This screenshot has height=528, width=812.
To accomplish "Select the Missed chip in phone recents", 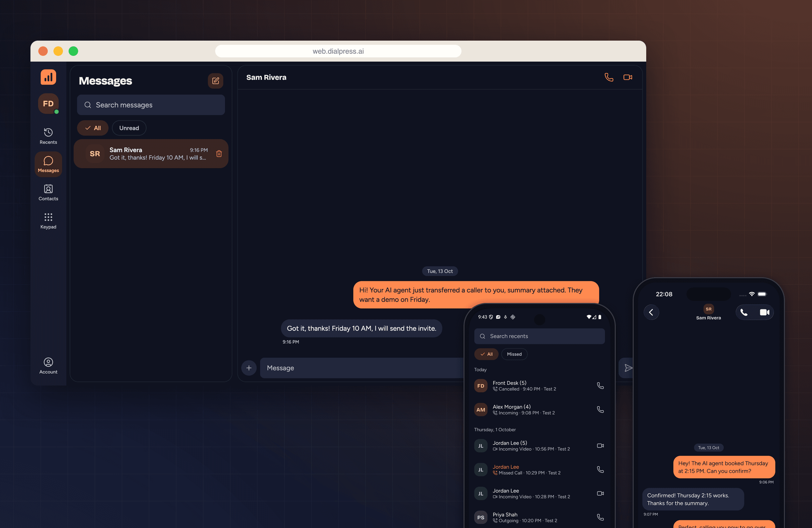I will 514,354.
